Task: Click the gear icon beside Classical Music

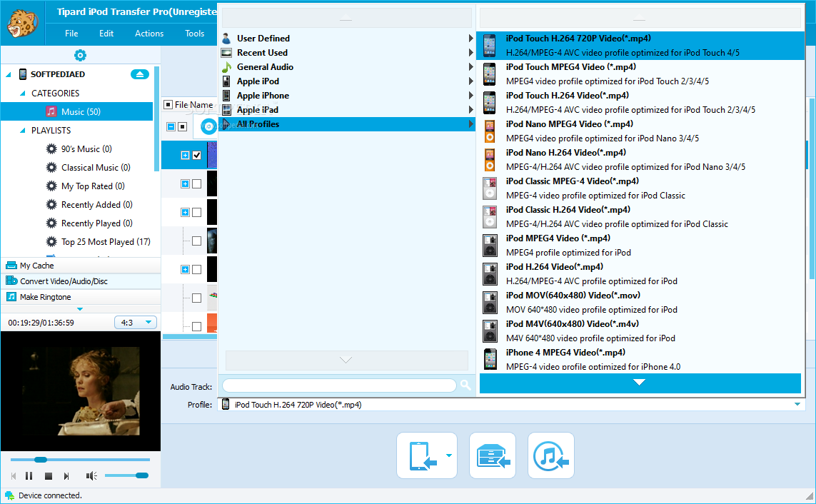Action: point(51,168)
